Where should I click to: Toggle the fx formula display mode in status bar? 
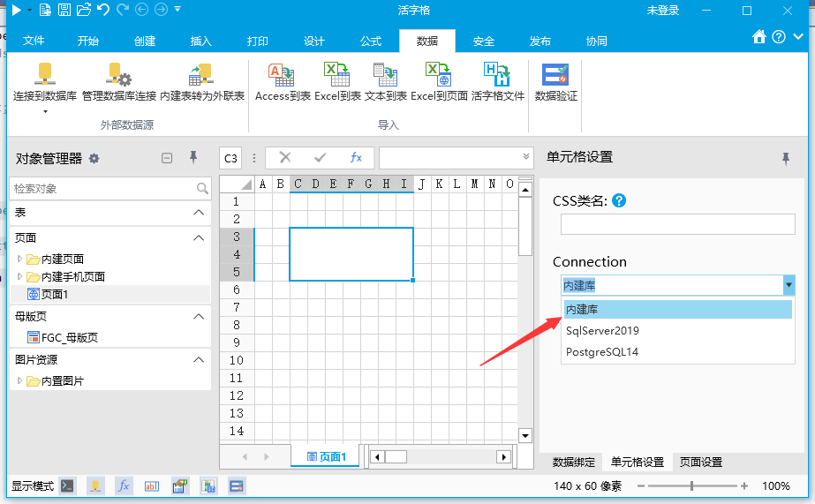[x=124, y=485]
